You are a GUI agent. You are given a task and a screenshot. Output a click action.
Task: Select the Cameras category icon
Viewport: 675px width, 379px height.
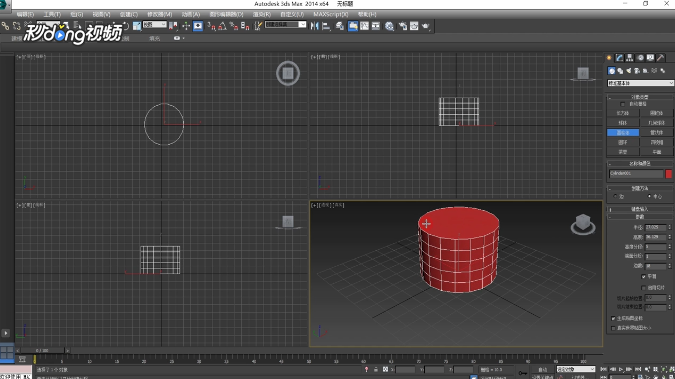(637, 71)
